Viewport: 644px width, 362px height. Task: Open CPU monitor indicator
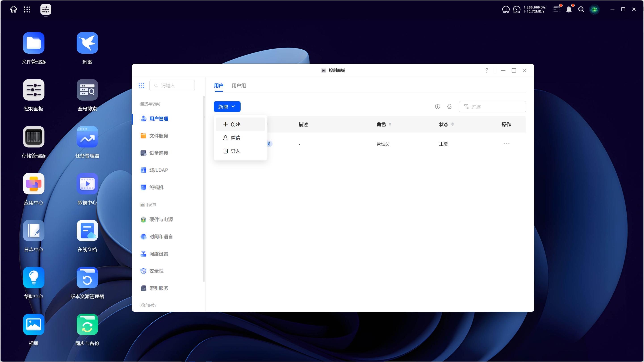(506, 10)
